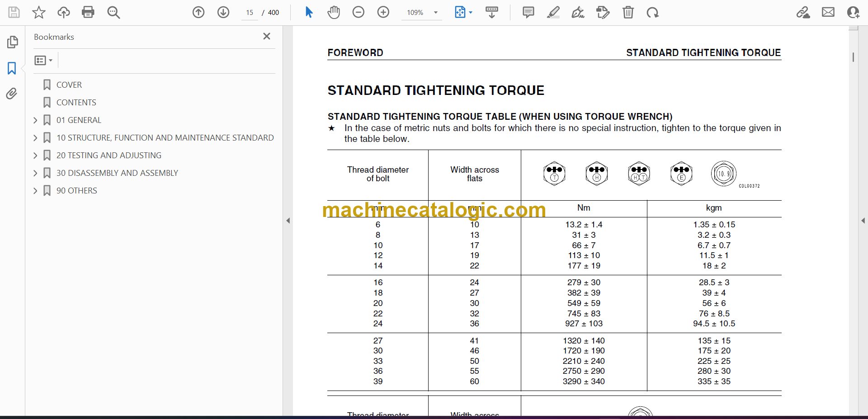
Task: Toggle the bookmarks panel icon
Action: click(x=12, y=68)
